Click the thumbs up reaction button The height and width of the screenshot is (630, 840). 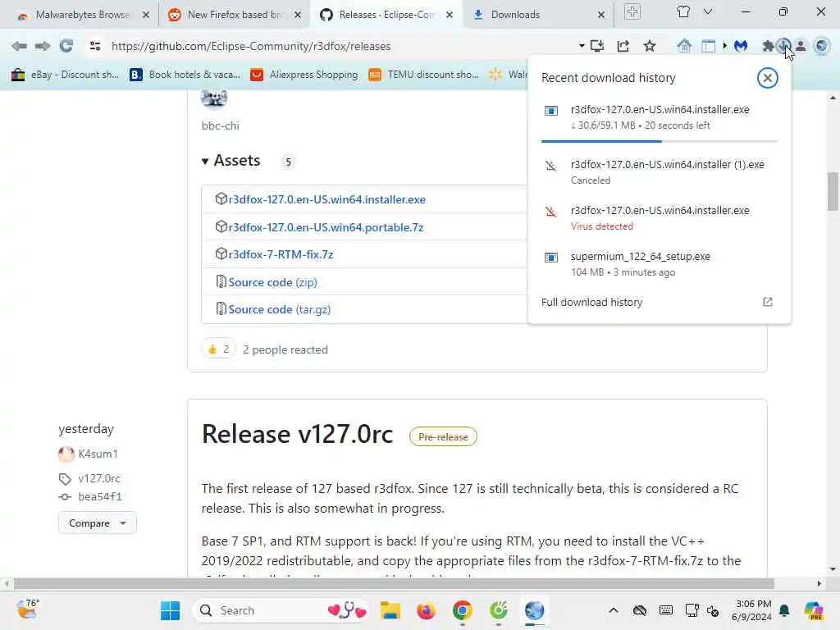[218, 349]
